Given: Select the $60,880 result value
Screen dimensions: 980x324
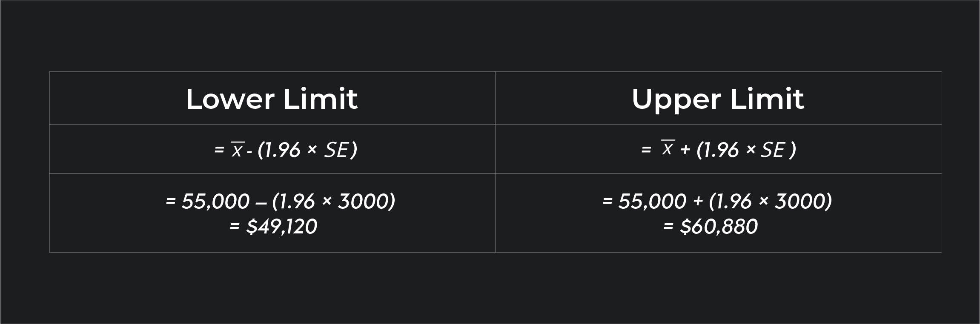Looking at the screenshot, I should pos(719,226).
